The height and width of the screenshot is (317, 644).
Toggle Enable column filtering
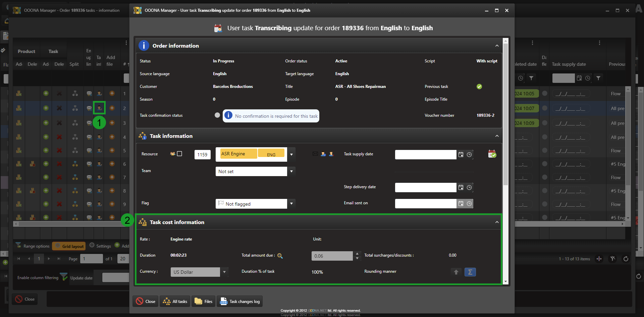click(63, 277)
